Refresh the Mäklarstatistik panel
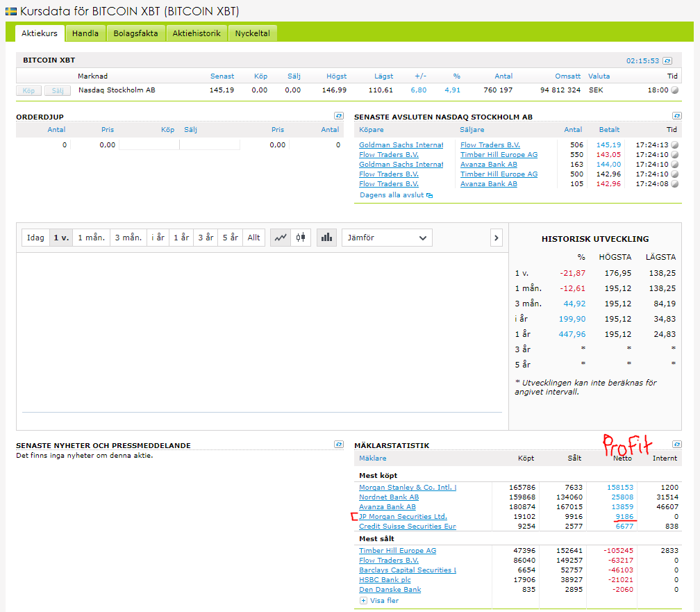The height and width of the screenshot is (612, 700). pyautogui.click(x=676, y=445)
